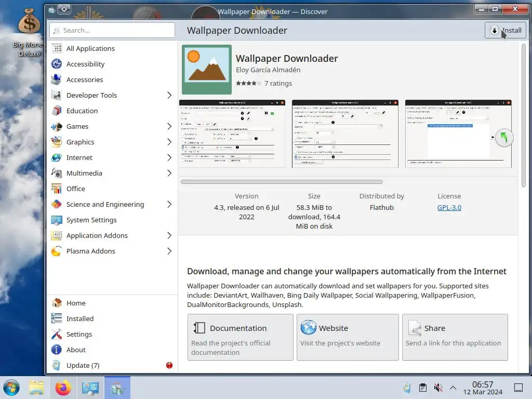Open the Start menu button

click(11, 388)
